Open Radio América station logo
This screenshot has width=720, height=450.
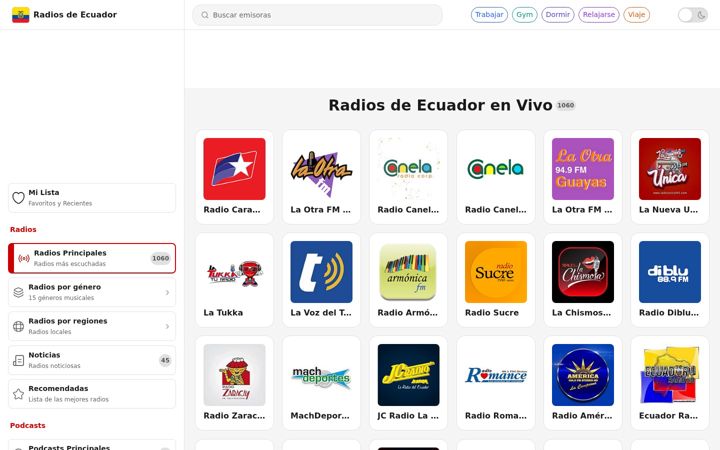coord(583,375)
